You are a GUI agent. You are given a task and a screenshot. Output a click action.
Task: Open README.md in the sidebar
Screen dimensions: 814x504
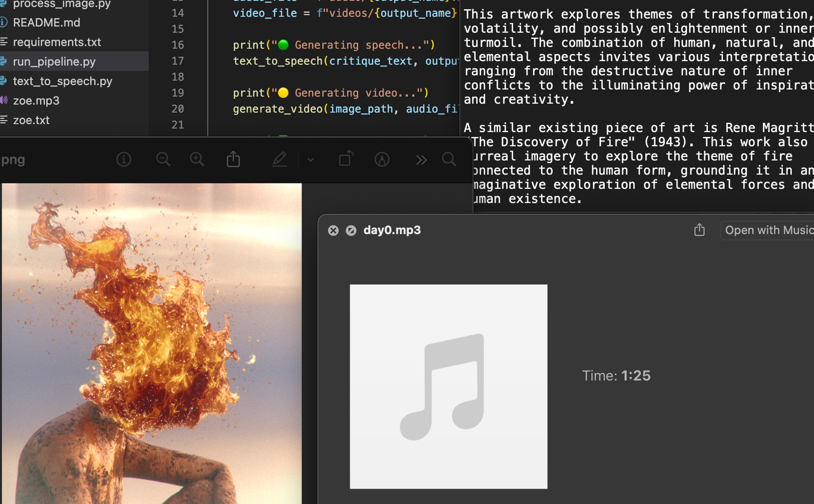(46, 22)
